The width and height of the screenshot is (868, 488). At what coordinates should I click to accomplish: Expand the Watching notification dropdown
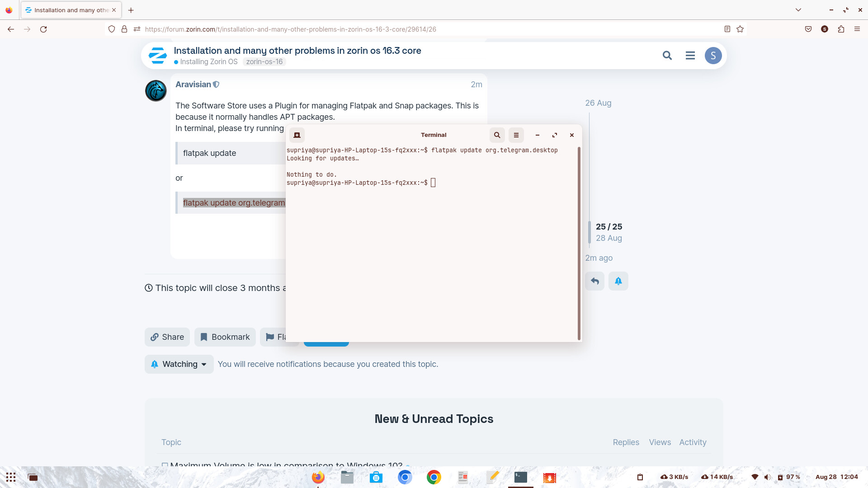point(179,364)
